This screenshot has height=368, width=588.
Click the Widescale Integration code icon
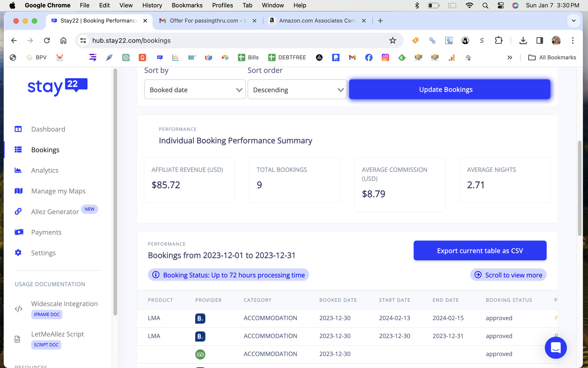pos(18,309)
